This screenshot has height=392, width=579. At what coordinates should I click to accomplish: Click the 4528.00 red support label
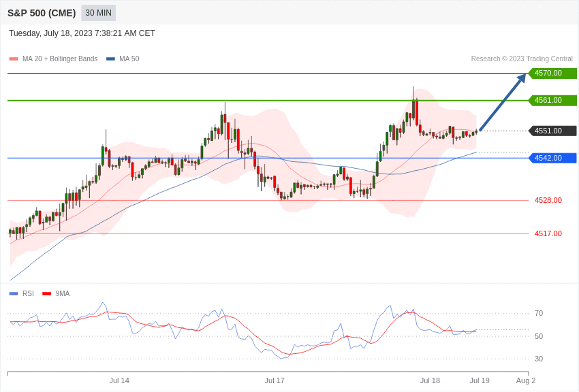point(548,200)
